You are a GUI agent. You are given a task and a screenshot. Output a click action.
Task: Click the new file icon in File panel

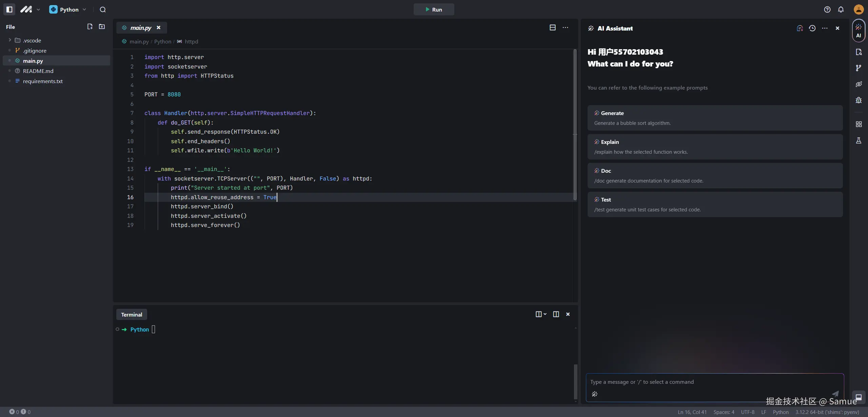[90, 26]
